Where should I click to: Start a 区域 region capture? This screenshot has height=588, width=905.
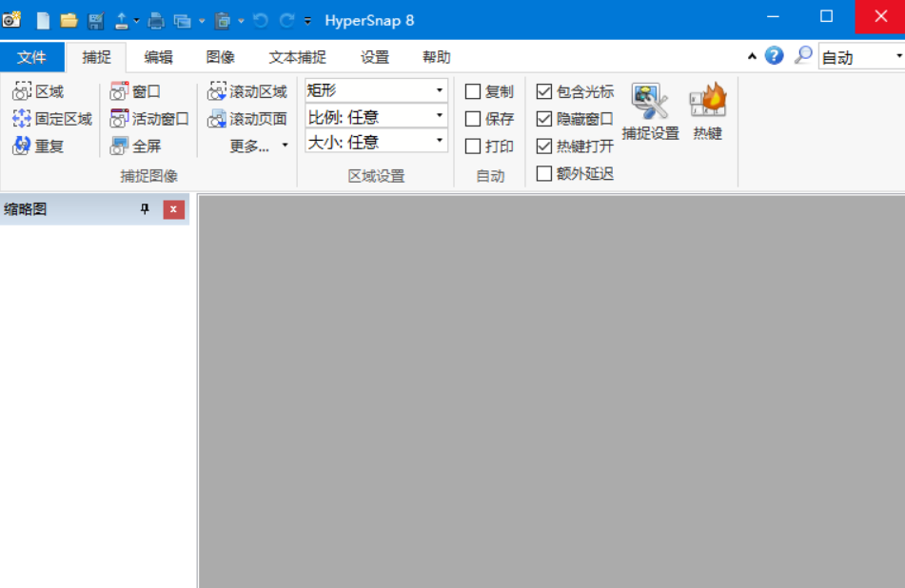pyautogui.click(x=38, y=91)
